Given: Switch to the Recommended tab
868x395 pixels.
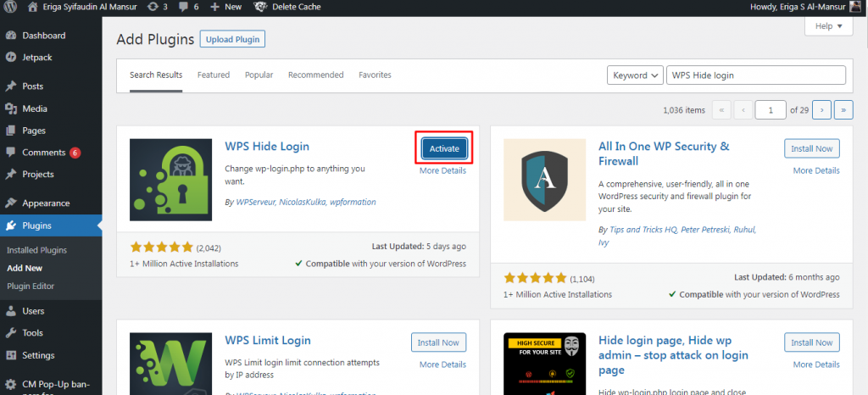Looking at the screenshot, I should (x=316, y=75).
